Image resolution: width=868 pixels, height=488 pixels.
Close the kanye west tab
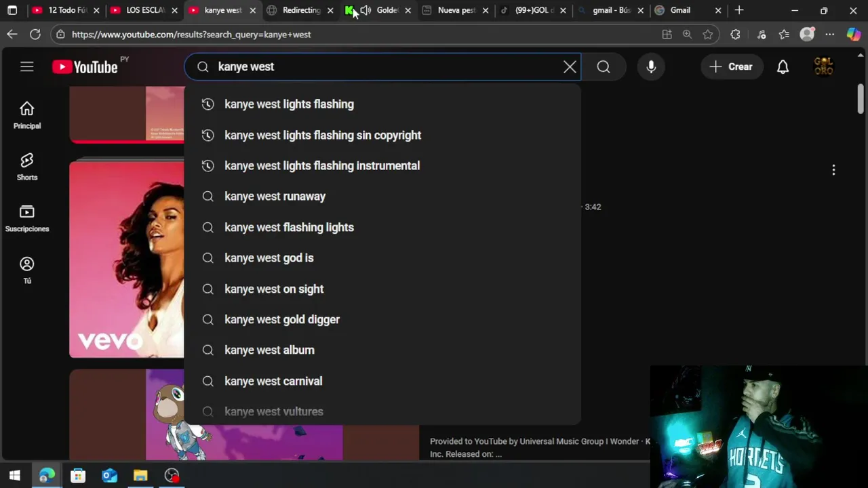pyautogui.click(x=253, y=10)
